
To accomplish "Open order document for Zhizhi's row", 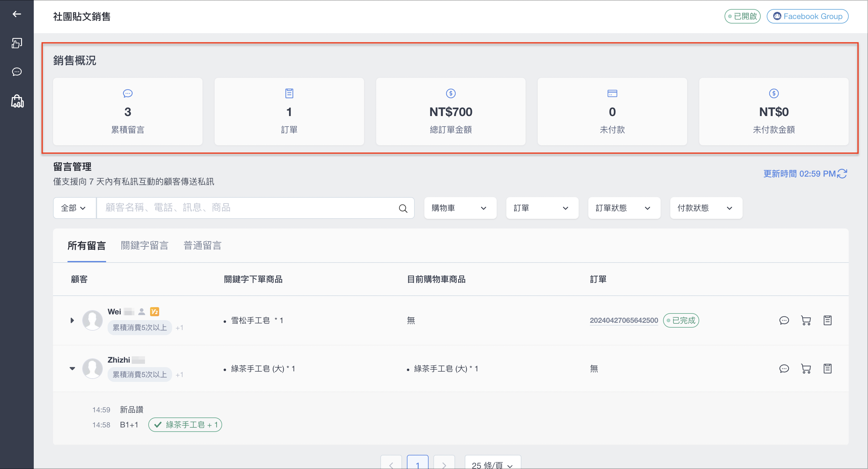I will coord(828,369).
